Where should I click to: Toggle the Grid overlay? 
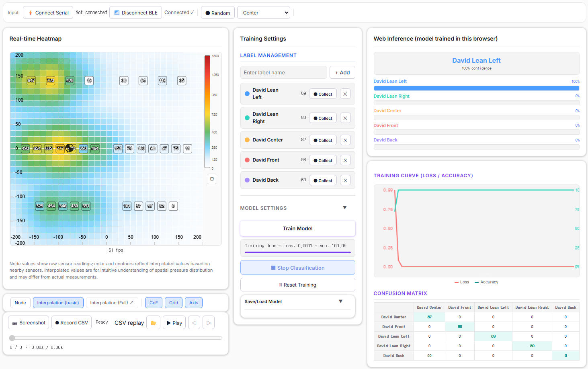(x=174, y=303)
